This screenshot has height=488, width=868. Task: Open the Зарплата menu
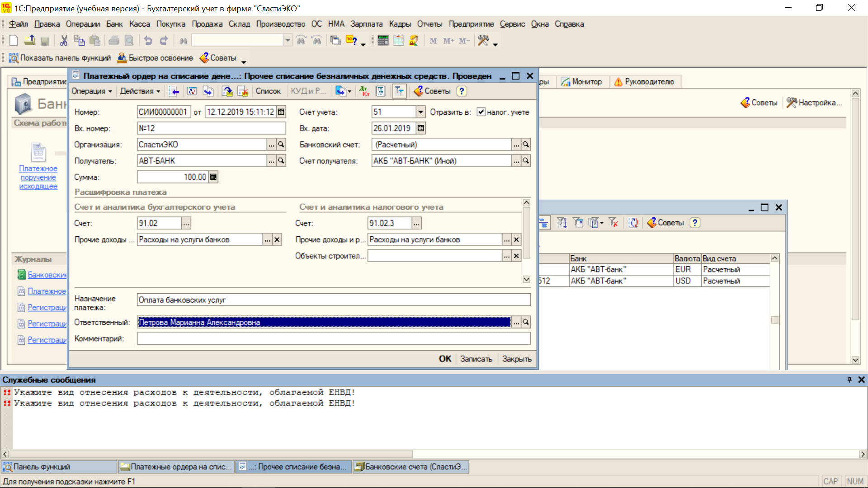click(x=366, y=24)
